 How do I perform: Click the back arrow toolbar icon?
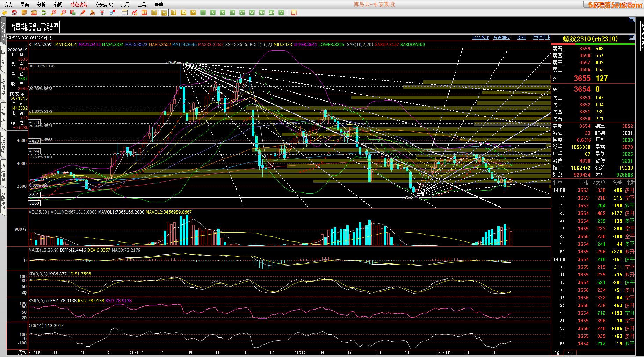coord(5,13)
